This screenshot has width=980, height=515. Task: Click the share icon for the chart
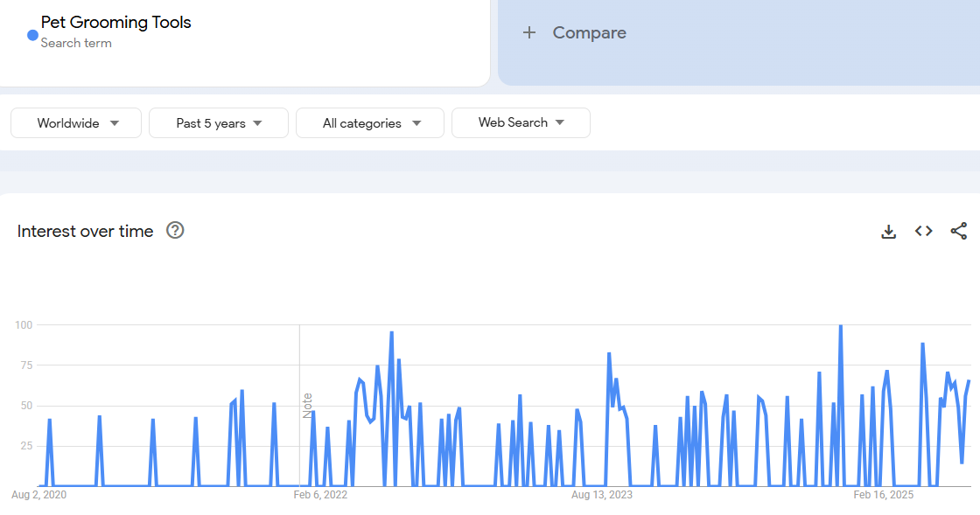pyautogui.click(x=958, y=232)
